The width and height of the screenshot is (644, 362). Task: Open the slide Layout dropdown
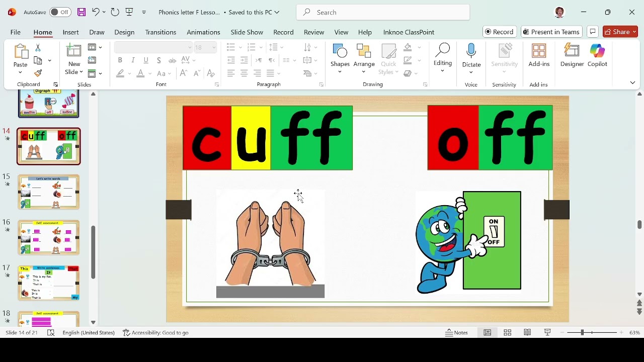95,47
